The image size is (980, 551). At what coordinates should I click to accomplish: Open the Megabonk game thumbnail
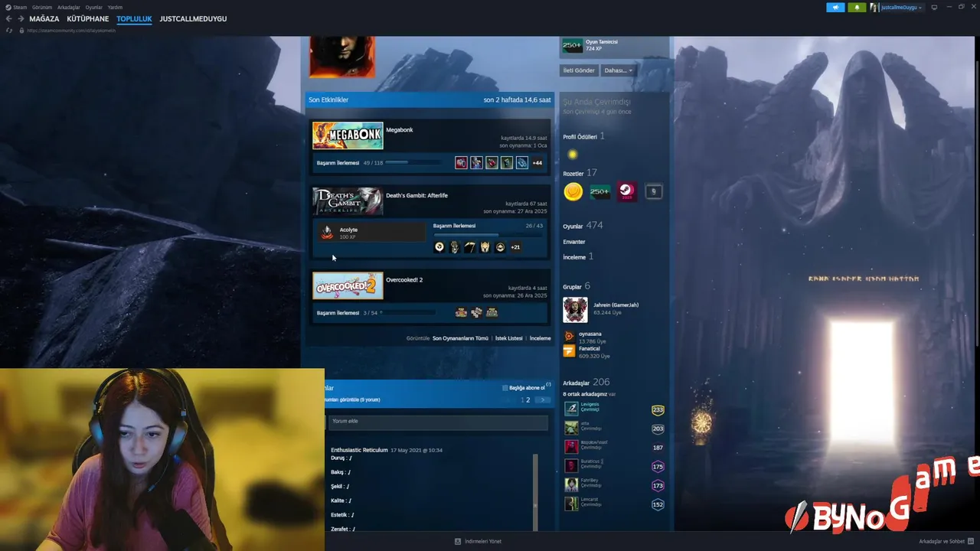click(348, 135)
